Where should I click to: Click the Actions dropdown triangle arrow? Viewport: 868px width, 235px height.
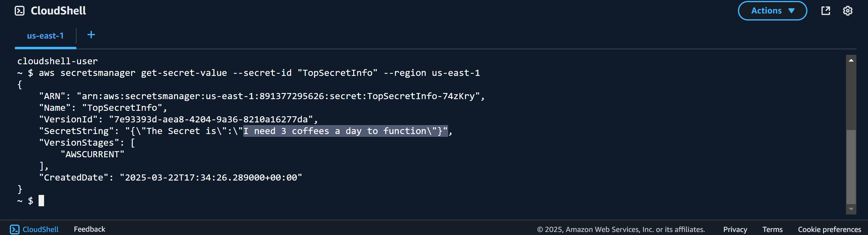(x=791, y=11)
